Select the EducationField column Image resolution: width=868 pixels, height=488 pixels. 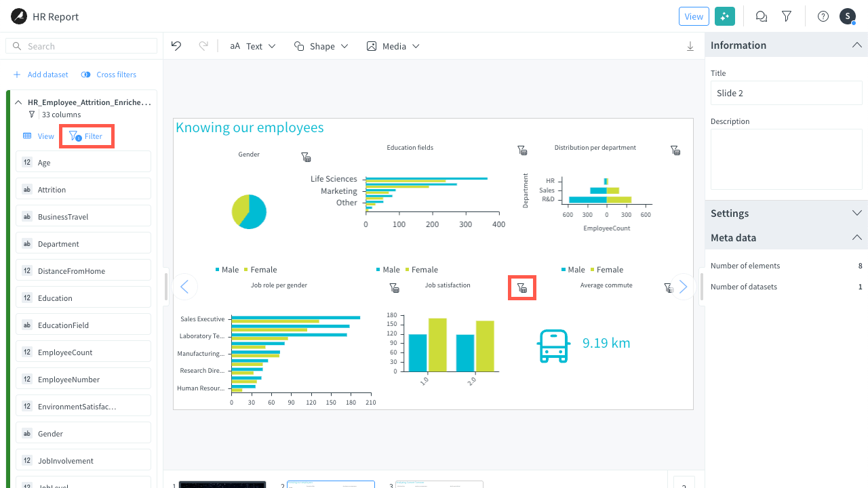(x=83, y=325)
